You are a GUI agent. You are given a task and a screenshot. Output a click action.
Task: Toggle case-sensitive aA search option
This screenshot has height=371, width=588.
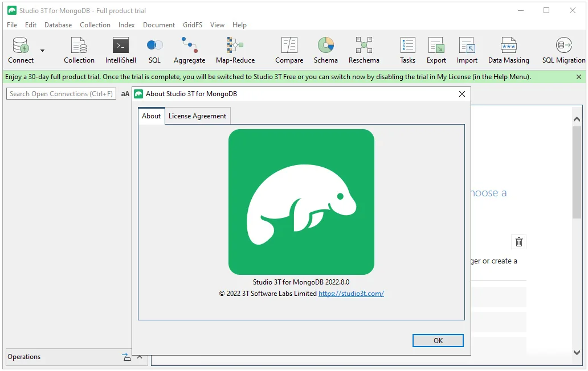[x=125, y=94]
